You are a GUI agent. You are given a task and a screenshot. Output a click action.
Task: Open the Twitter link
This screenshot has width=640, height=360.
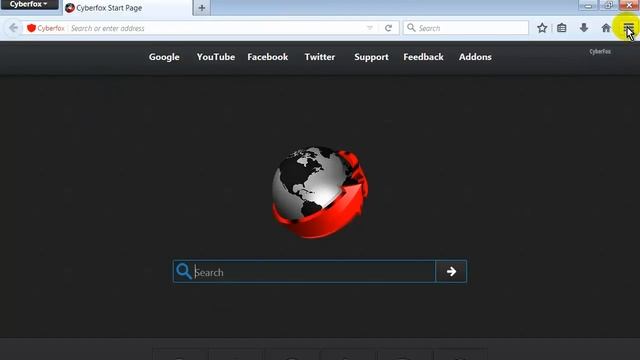coord(320,57)
